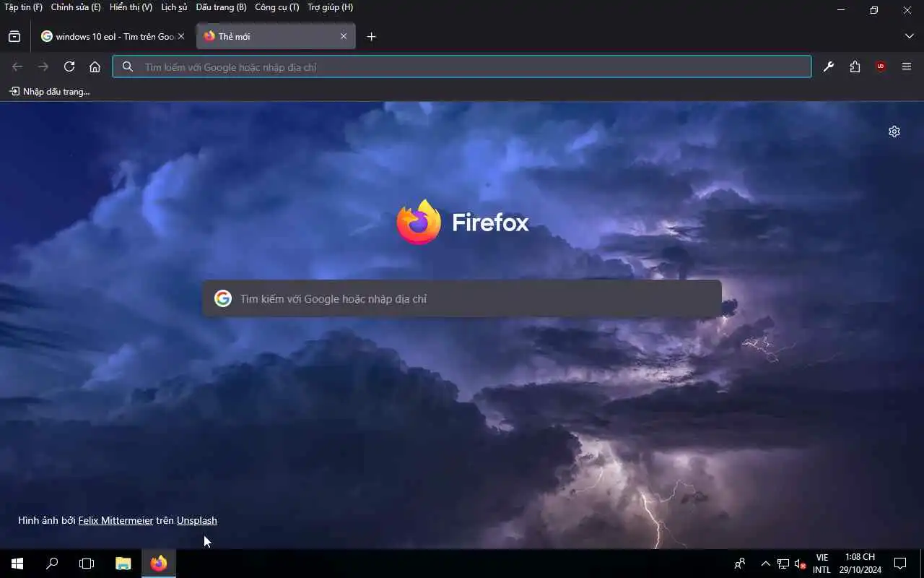Viewport: 924px width, 578px height.
Task: Click the Google logo in page search box
Action: click(223, 298)
